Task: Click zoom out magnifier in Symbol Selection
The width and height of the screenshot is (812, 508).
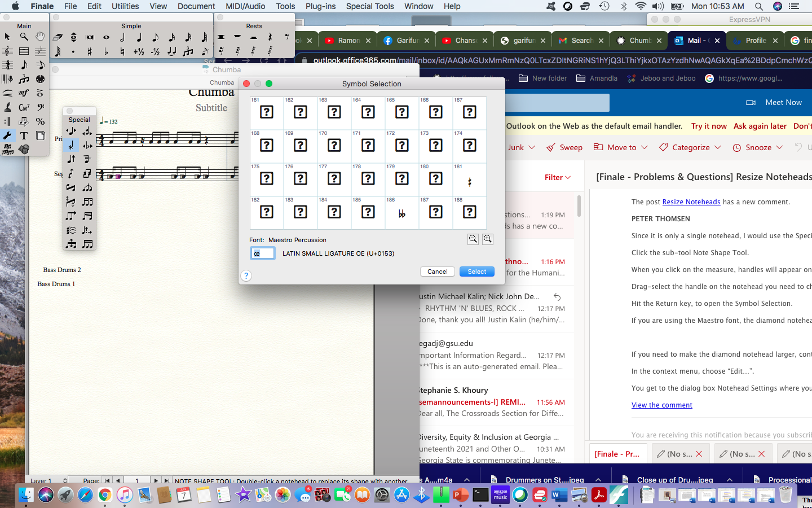Action: pyautogui.click(x=473, y=239)
